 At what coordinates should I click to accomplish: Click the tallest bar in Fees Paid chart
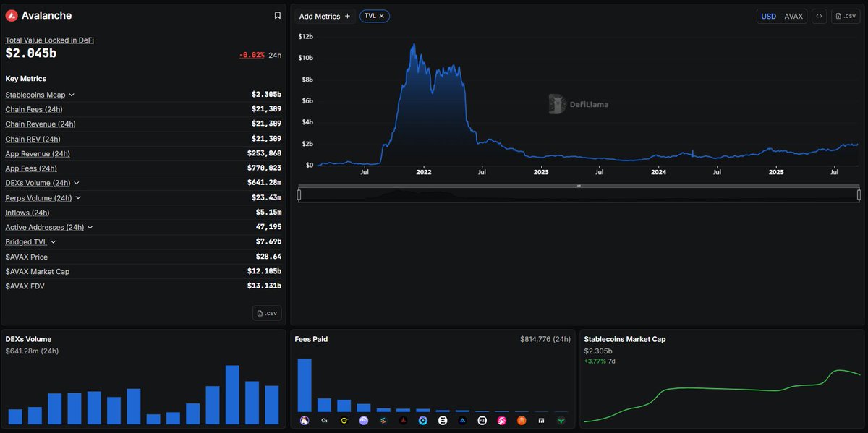305,385
